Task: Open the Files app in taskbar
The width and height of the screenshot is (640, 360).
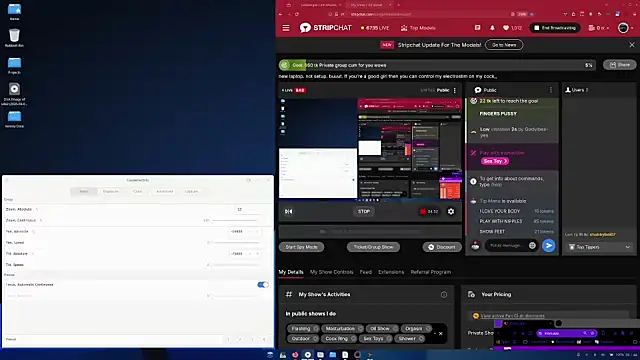Action: tap(333, 355)
